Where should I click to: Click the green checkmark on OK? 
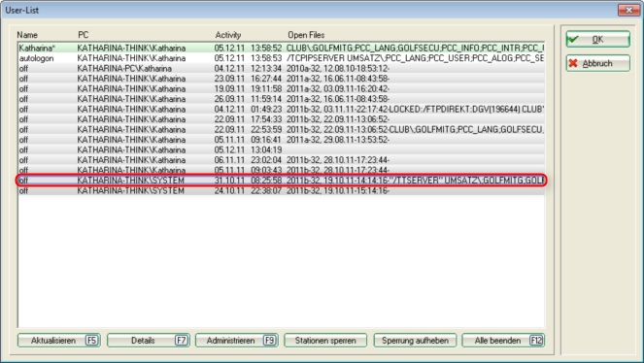(573, 39)
